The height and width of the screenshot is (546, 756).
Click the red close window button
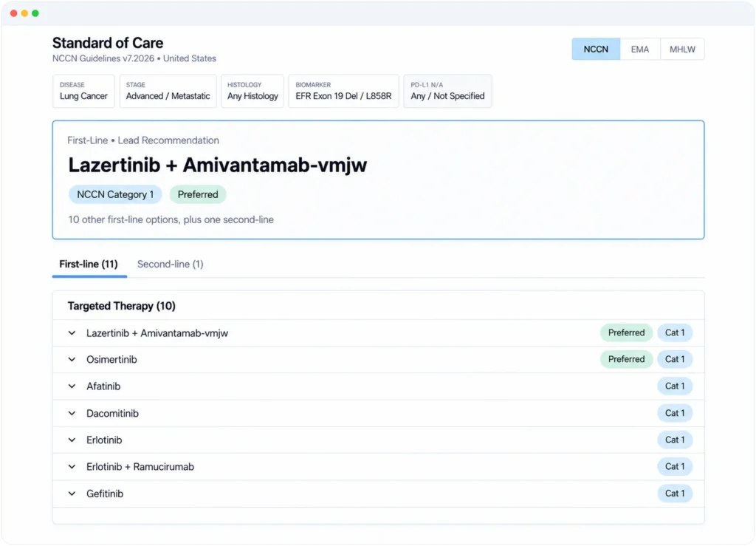coord(13,13)
